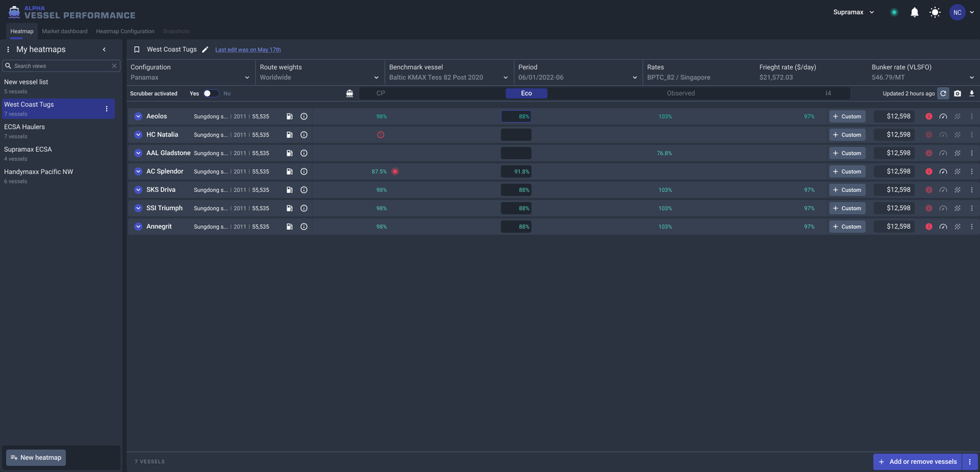
Task: Click the red warning icon in HC Natalia CP cell
Action: tap(380, 135)
